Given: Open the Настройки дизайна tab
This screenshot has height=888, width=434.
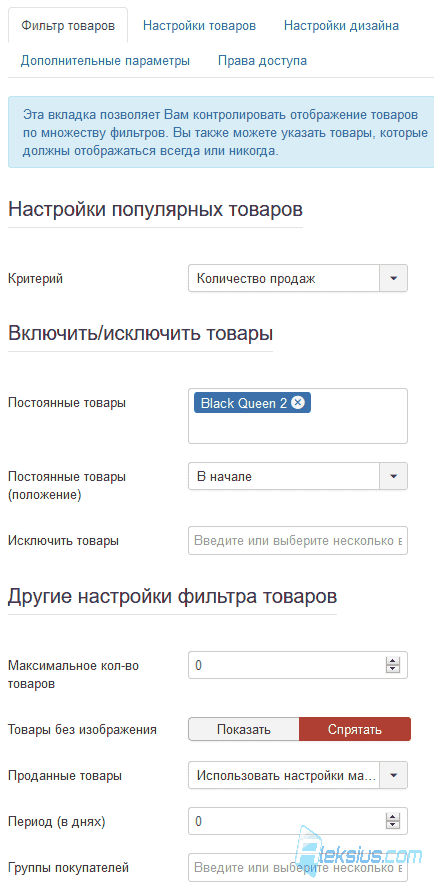Looking at the screenshot, I should tap(341, 25).
